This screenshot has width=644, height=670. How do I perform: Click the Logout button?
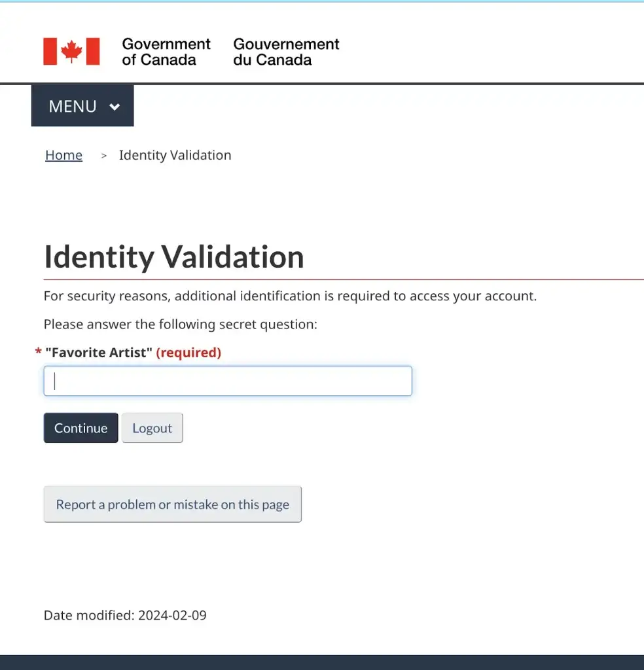tap(152, 427)
